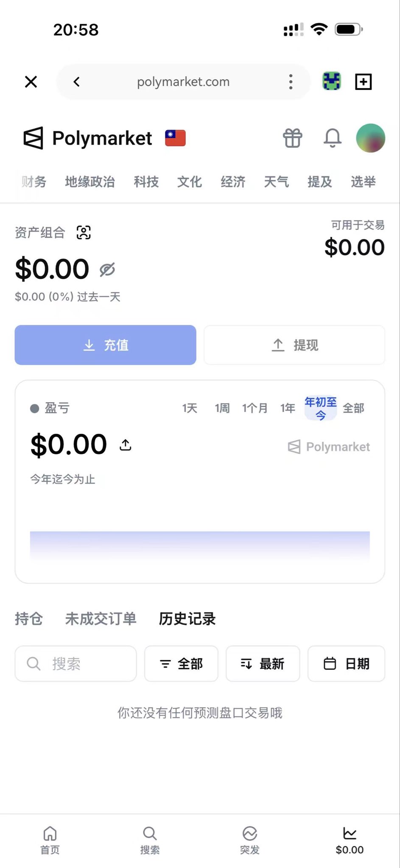Switch to the 持仓 tab

point(29,619)
